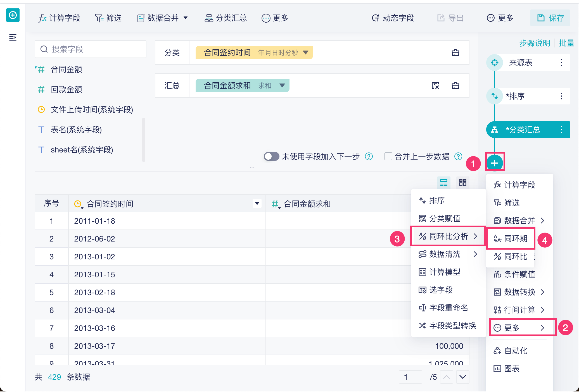Viewport: 579px width, 392px height.
Task: Expand 合同签约时间 date format dropdown
Action: 306,52
